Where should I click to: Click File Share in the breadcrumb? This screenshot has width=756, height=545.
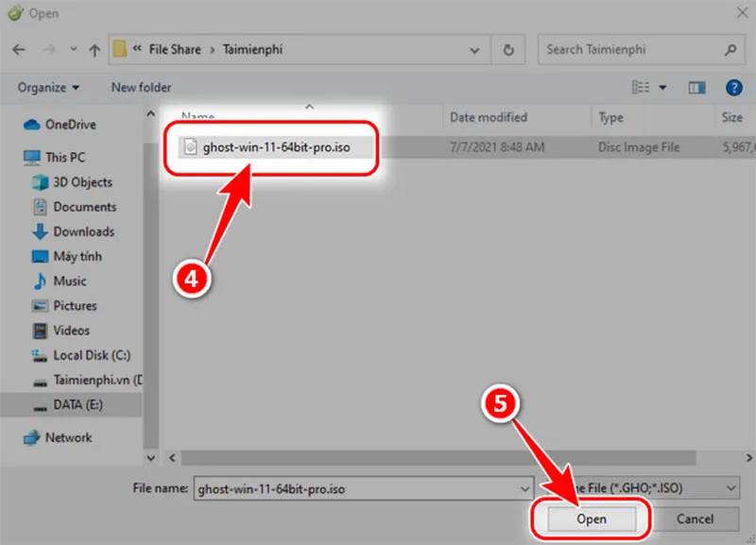point(175,50)
